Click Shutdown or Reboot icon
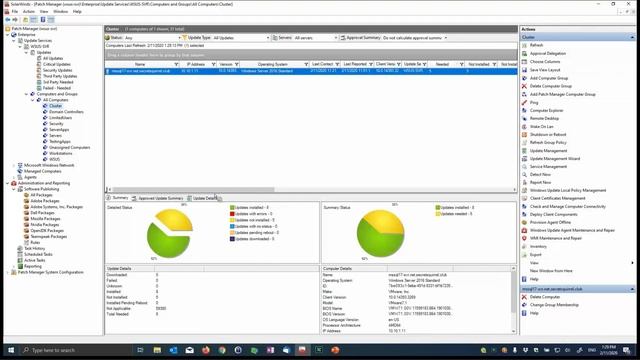This screenshot has width=640, height=360. (x=524, y=134)
